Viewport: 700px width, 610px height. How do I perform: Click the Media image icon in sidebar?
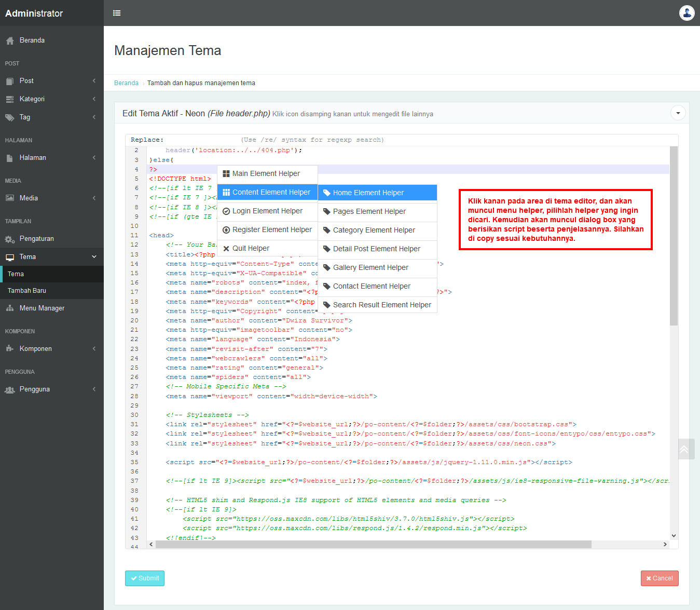[x=10, y=198]
